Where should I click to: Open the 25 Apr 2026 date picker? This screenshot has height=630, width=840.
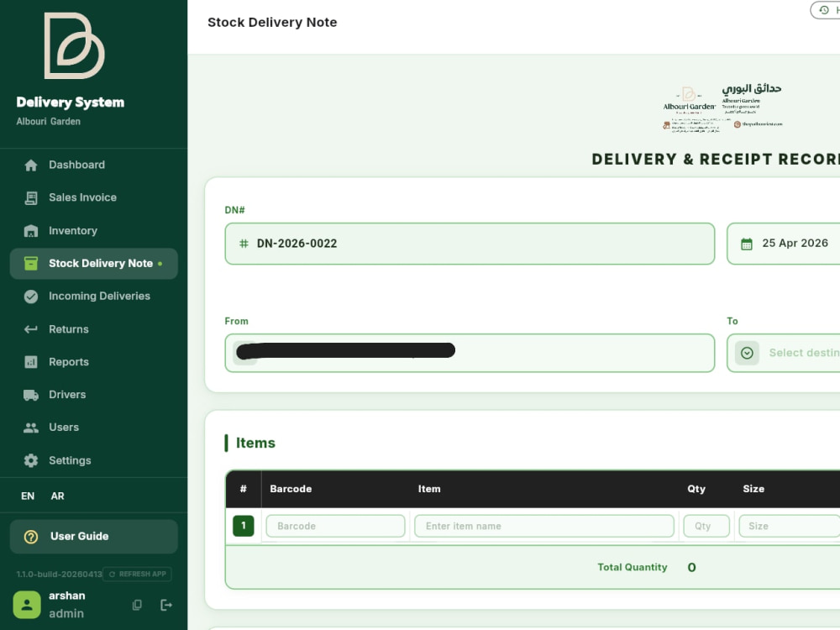point(783,244)
